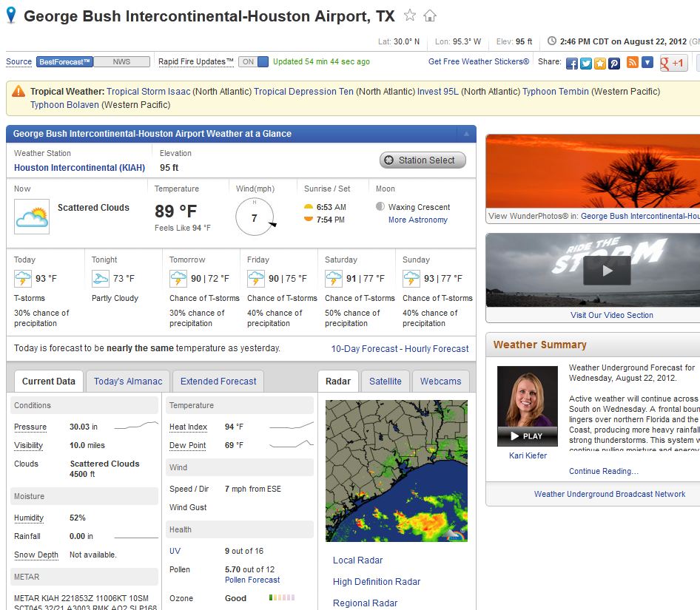Open the Extended Forecast tab
700x610 pixels.
pos(218,382)
